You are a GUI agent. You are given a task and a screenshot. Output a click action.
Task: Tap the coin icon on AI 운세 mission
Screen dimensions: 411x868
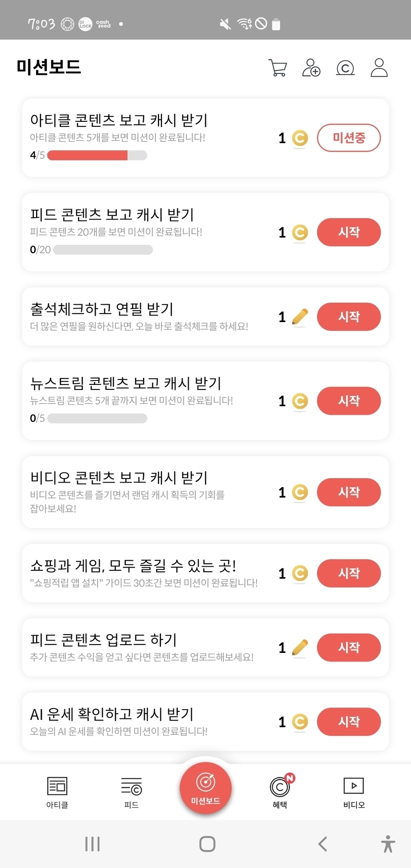pos(300,722)
